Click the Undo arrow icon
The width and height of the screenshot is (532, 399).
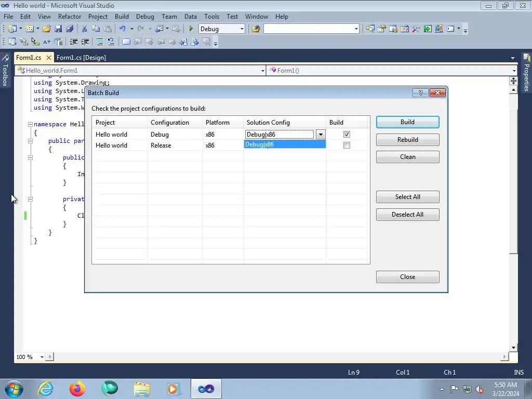tap(123, 29)
